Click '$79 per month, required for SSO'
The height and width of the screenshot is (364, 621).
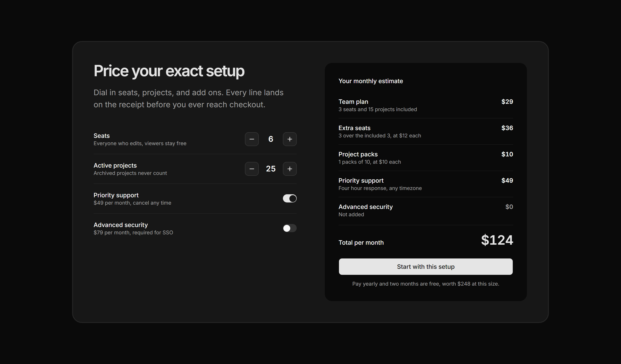point(133,233)
